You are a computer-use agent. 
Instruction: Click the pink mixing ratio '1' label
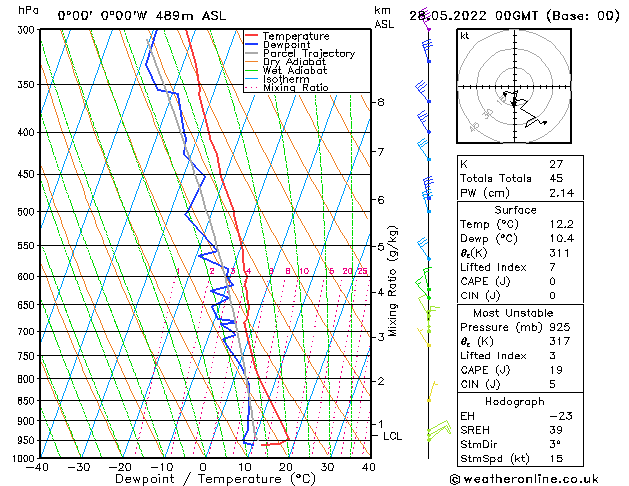pyautogui.click(x=178, y=271)
